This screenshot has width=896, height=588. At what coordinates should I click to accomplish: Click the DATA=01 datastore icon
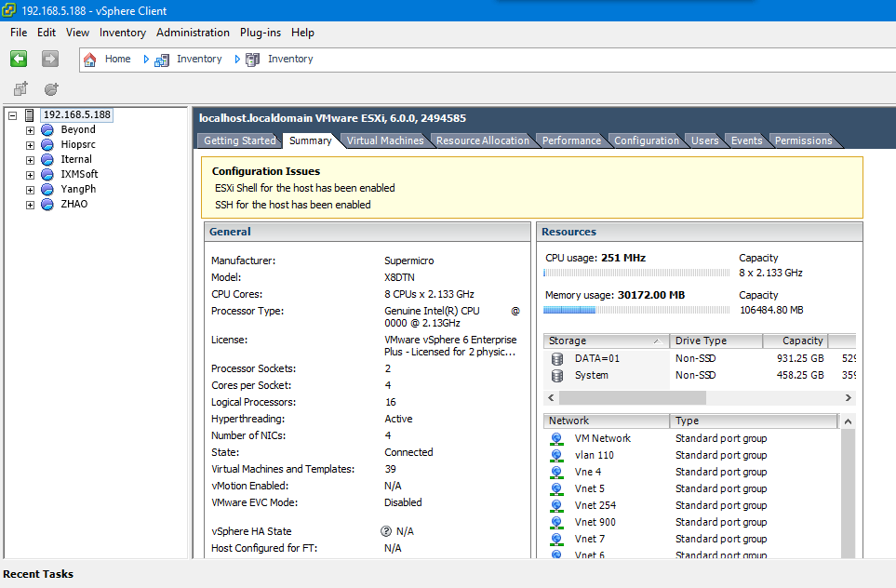click(x=557, y=359)
